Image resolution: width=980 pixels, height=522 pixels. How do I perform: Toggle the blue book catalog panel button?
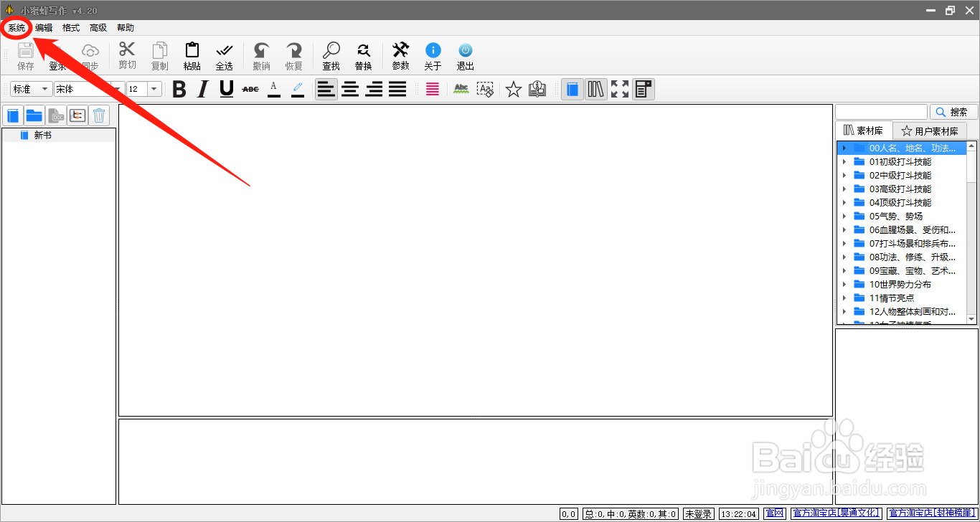click(x=572, y=89)
